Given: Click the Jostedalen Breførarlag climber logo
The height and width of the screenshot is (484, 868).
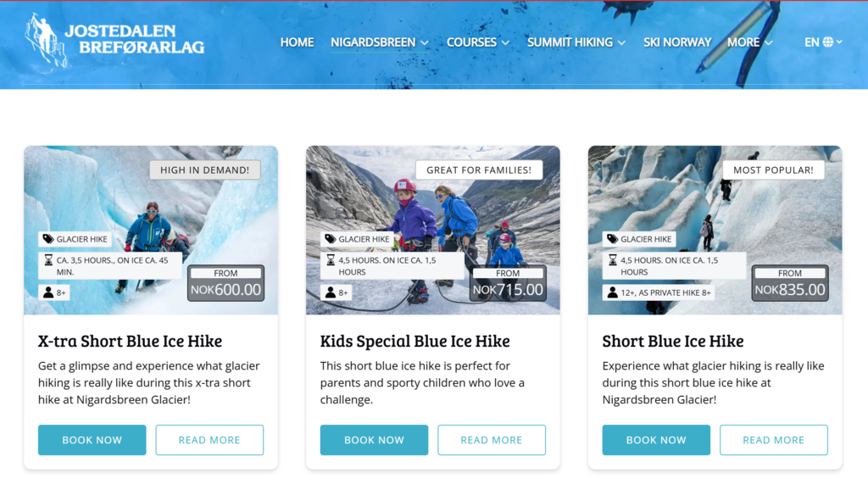Looking at the screenshot, I should (x=46, y=40).
